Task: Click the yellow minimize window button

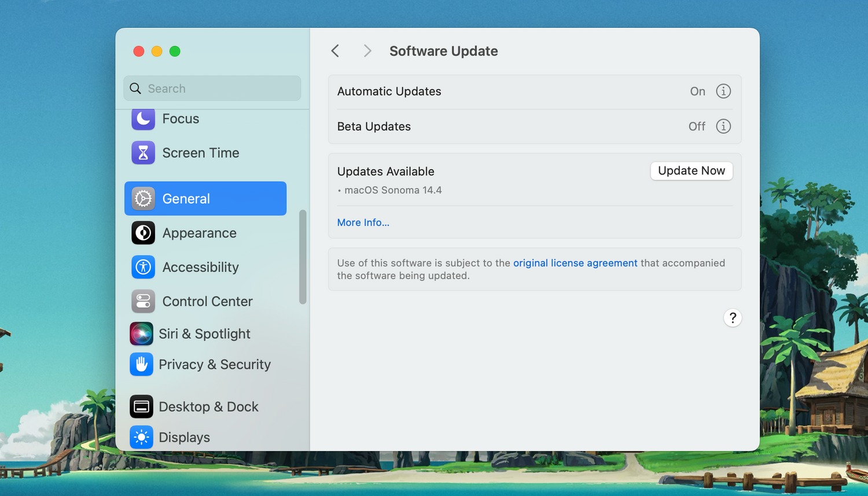Action: pyautogui.click(x=157, y=51)
